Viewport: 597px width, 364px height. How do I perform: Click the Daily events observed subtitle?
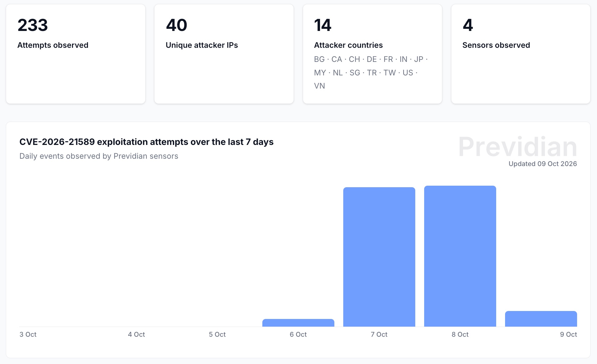(99, 156)
